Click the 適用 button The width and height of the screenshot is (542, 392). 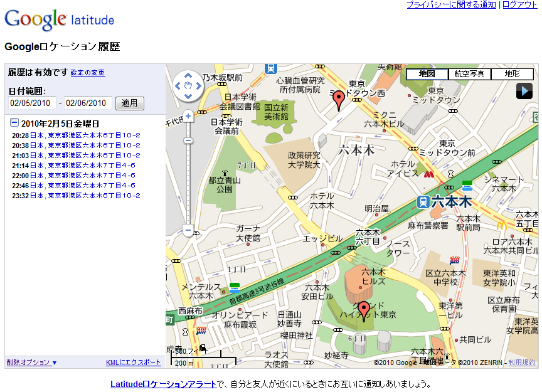[x=130, y=103]
